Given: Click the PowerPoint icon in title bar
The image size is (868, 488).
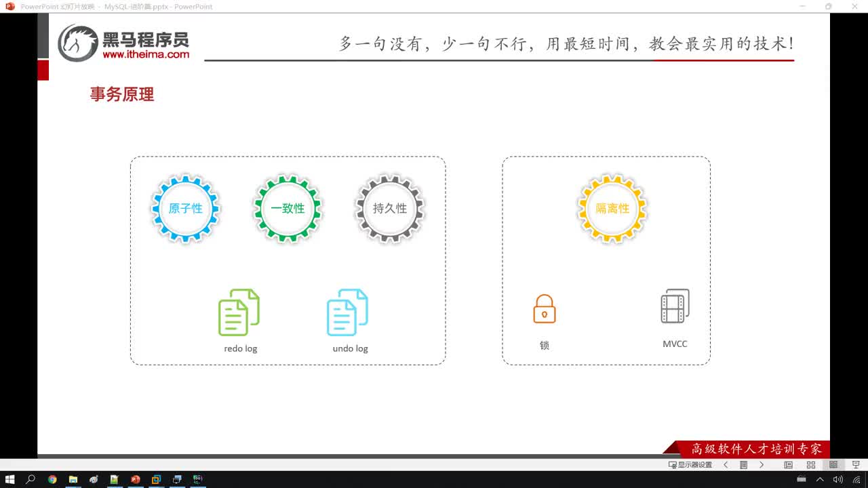Looking at the screenshot, I should [x=9, y=6].
